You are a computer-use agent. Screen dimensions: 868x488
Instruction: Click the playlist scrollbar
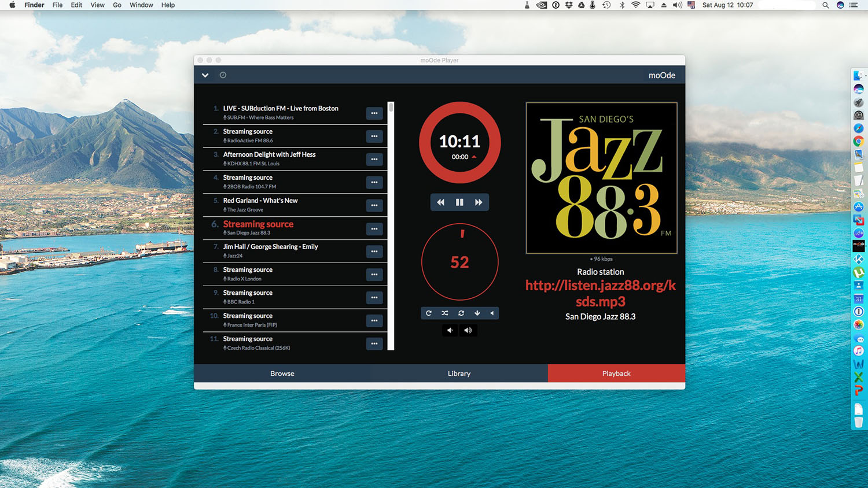pyautogui.click(x=391, y=225)
